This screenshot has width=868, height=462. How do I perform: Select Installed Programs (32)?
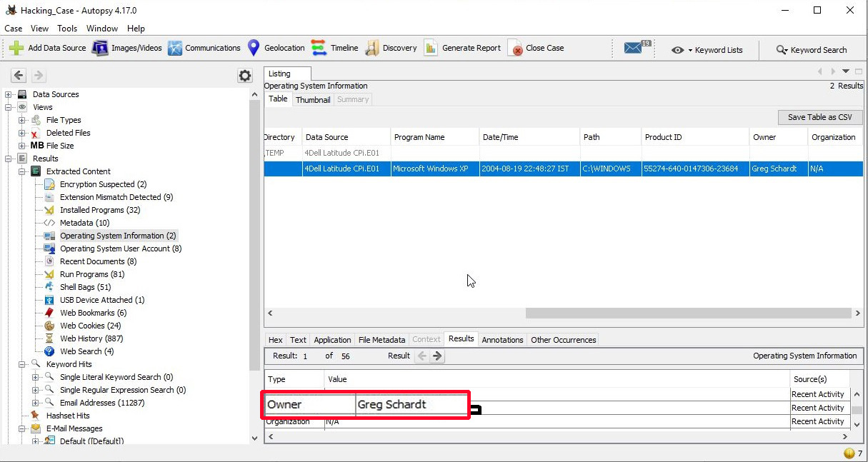coord(100,210)
